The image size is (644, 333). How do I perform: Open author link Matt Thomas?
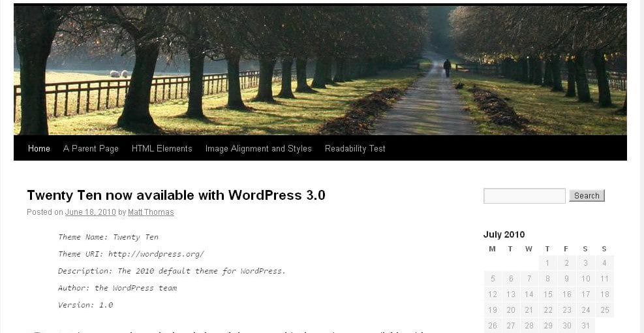151,212
